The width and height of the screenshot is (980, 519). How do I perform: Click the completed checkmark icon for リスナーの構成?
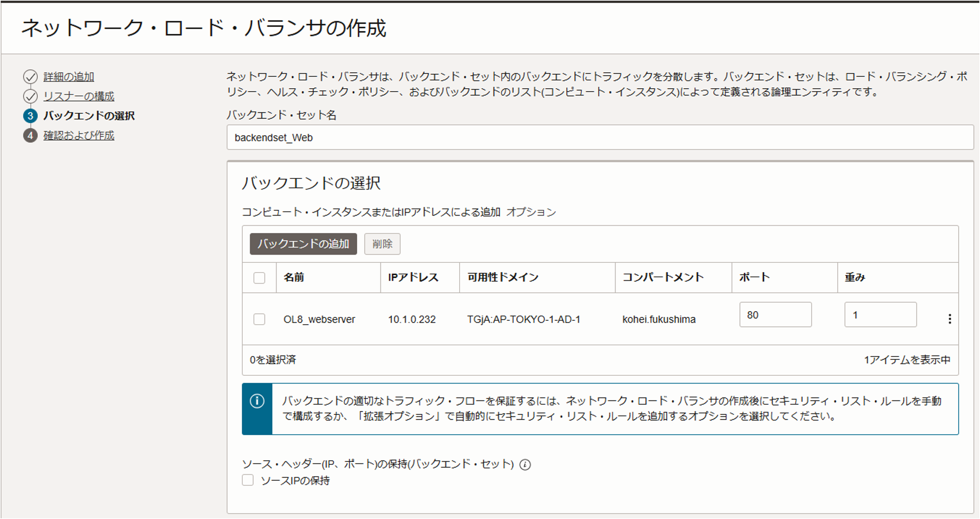30,96
